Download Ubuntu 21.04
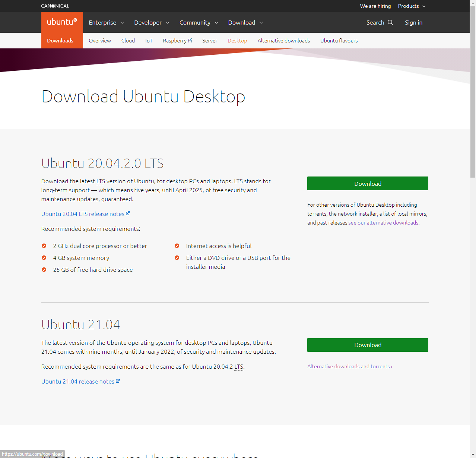This screenshot has height=458, width=476. pos(368,345)
